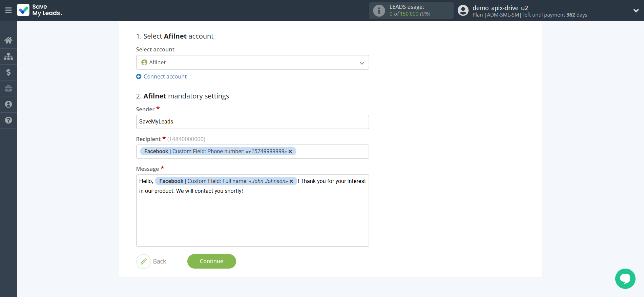Image resolution: width=644 pixels, height=297 pixels.
Task: Go Back with the pencil button
Action: tap(144, 261)
